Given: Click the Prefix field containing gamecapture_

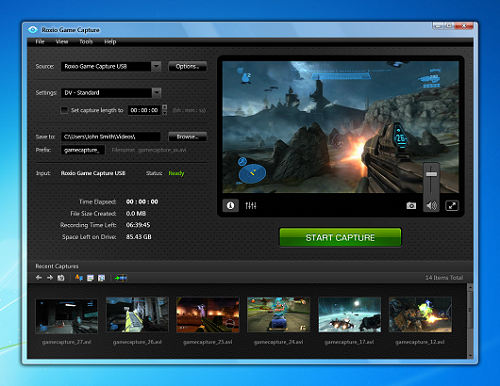Looking at the screenshot, I should pyautogui.click(x=83, y=150).
